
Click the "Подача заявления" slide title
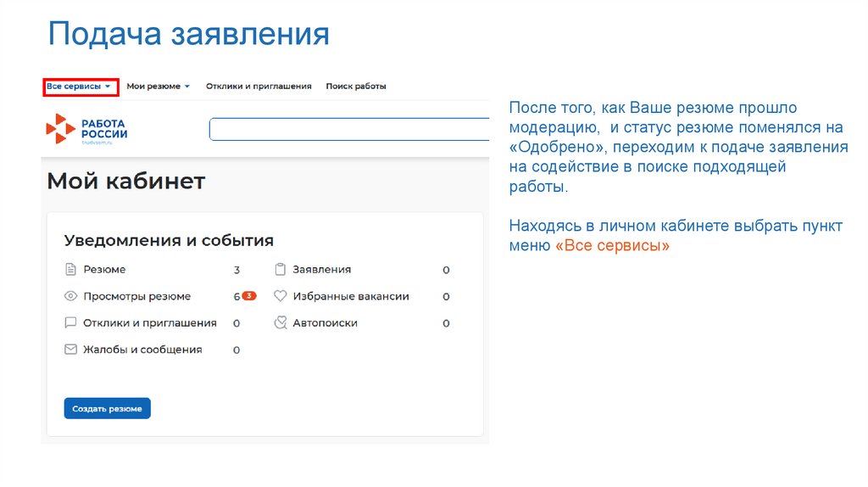pos(189,34)
